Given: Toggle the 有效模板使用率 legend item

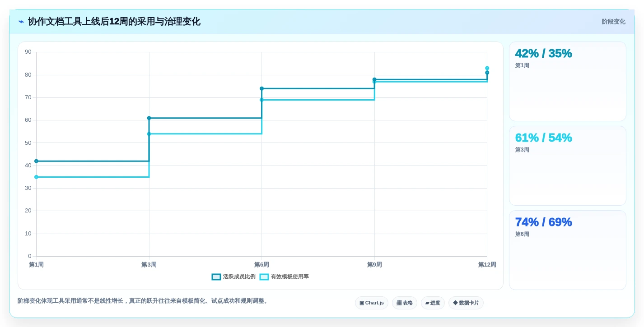Looking at the screenshot, I should pyautogui.click(x=284, y=276).
